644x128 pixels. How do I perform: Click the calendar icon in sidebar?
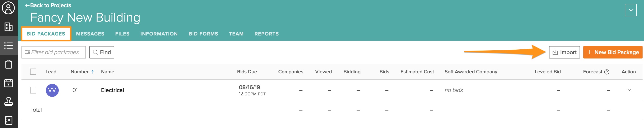pyautogui.click(x=9, y=83)
